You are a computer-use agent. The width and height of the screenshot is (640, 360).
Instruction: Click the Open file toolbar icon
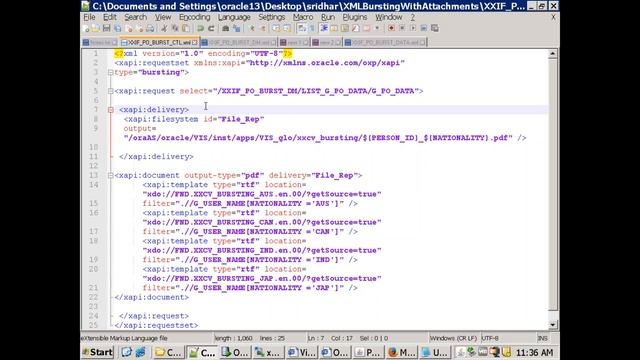pos(96,28)
